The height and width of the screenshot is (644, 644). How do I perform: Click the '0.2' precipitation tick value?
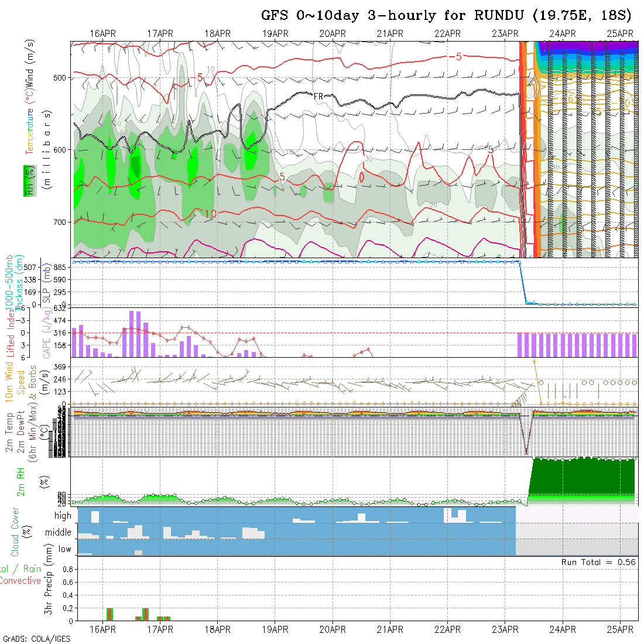68,608
